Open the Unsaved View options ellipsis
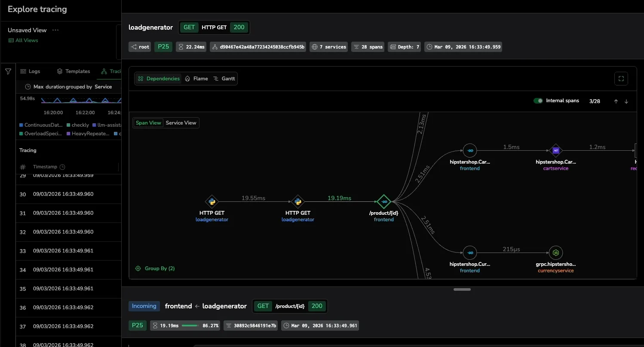This screenshot has height=347, width=644. tap(55, 30)
